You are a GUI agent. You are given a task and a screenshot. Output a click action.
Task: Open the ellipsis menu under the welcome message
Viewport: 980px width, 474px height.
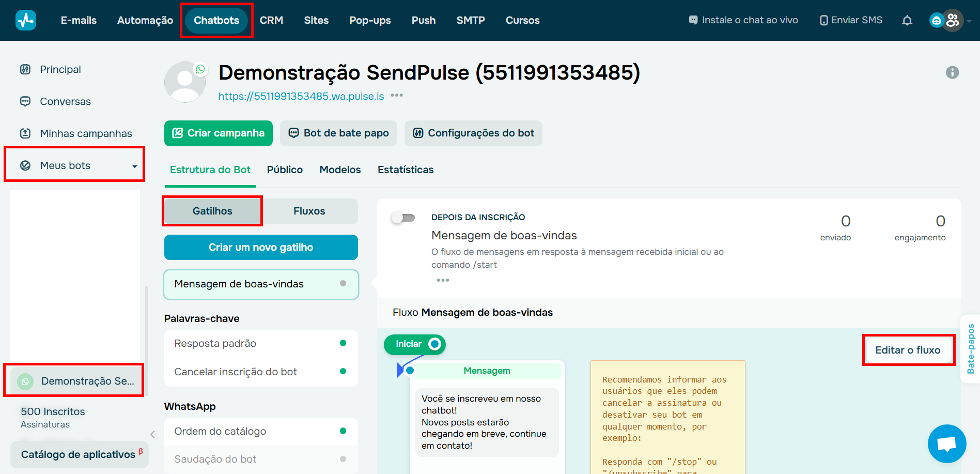443,280
